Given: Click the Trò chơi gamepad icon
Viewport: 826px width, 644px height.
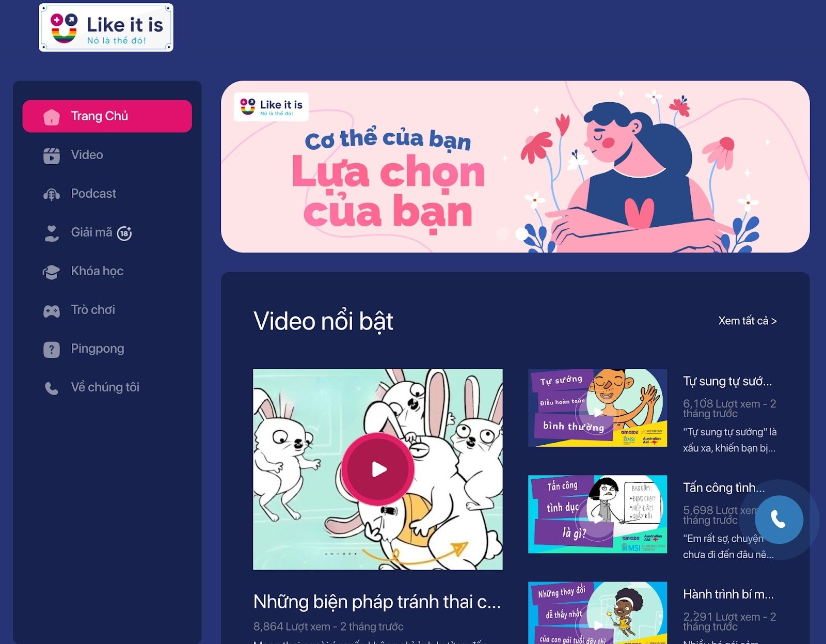Looking at the screenshot, I should [52, 311].
